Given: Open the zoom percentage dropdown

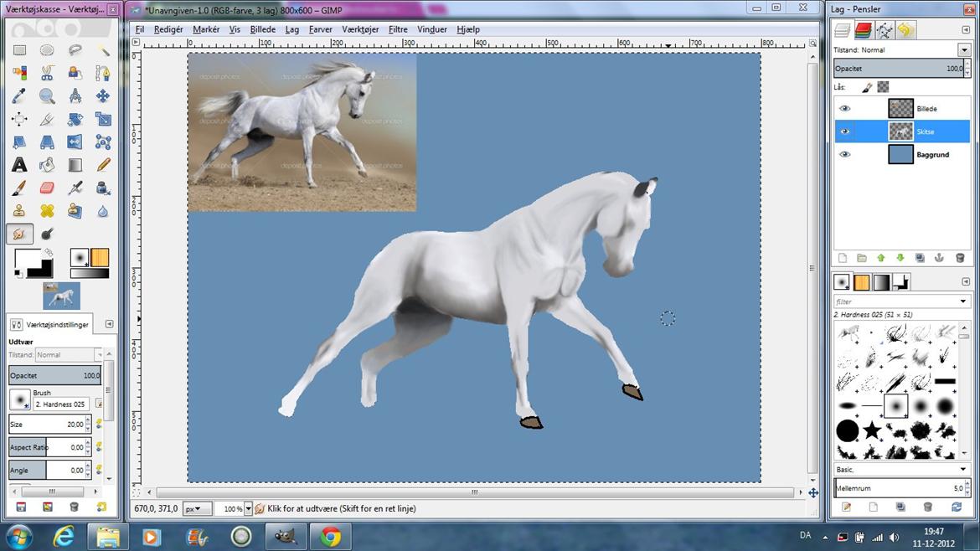Looking at the screenshot, I should (x=248, y=509).
